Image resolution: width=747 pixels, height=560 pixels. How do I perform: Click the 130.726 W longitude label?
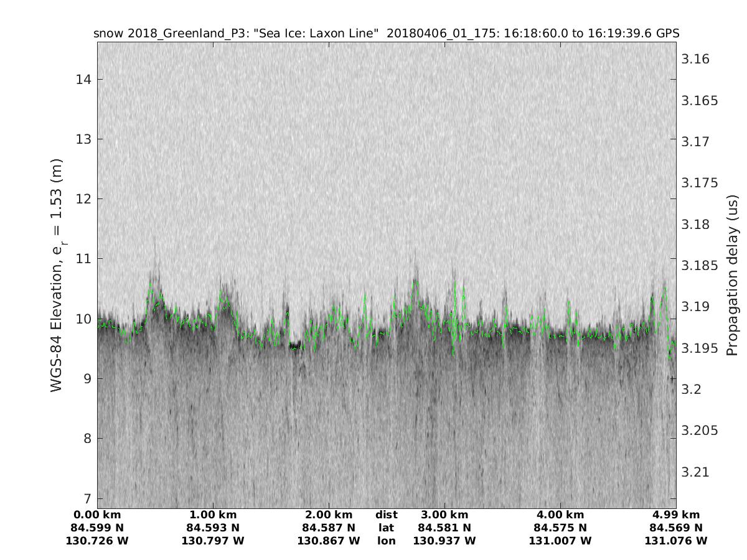tap(97, 541)
